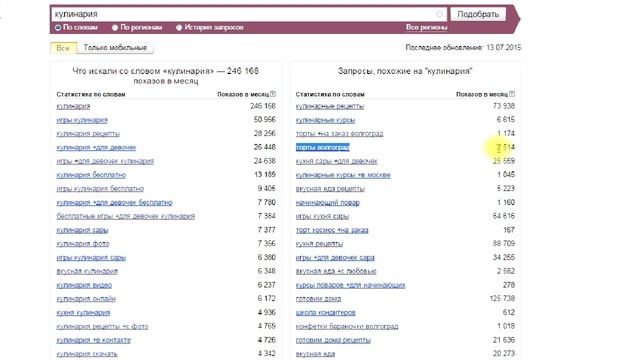Open 'игры +для девочек сара' link

pyautogui.click(x=335, y=258)
